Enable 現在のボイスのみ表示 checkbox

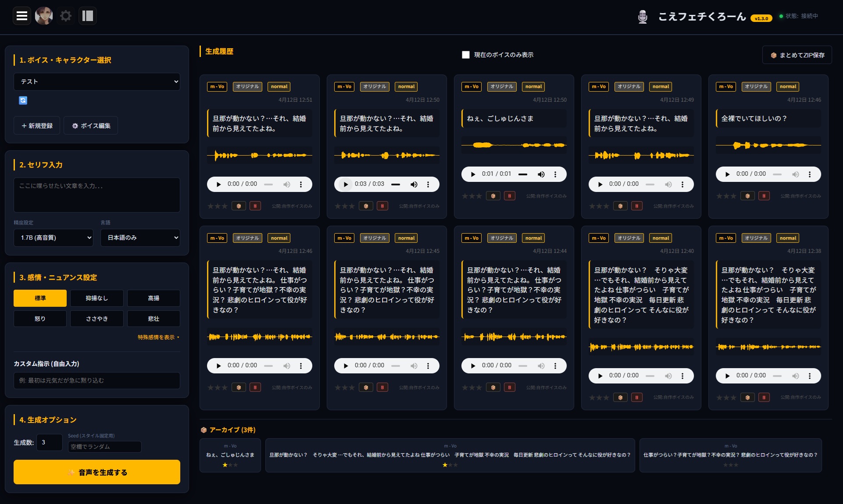(466, 55)
